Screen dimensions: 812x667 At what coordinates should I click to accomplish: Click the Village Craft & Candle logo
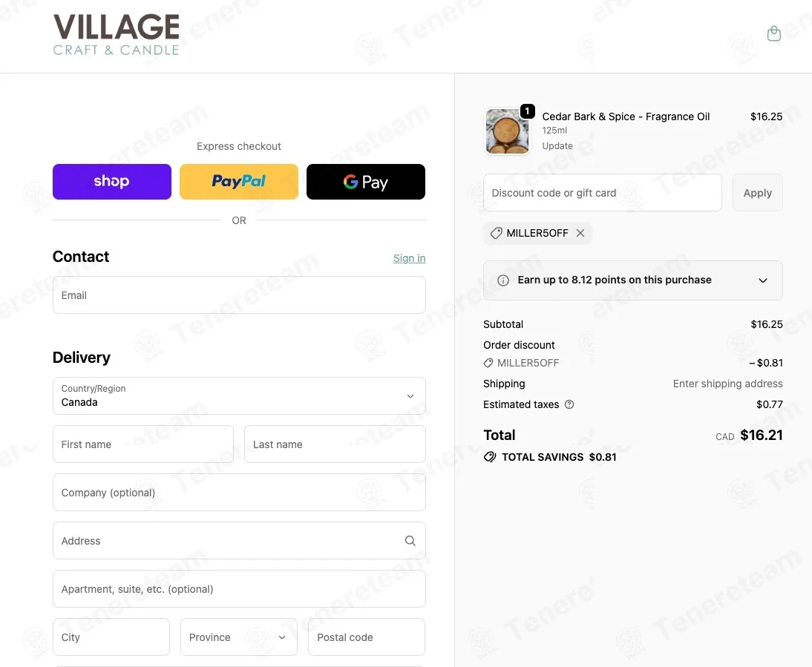tap(116, 35)
